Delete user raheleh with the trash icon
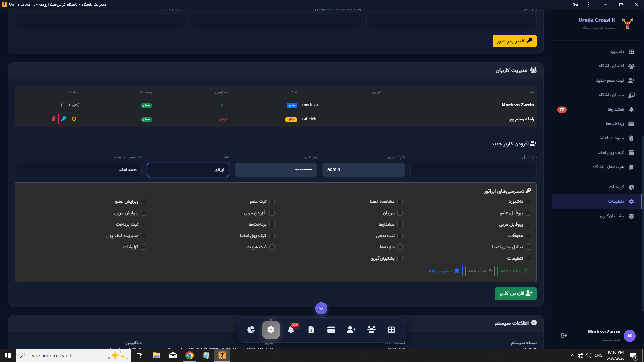Viewport: 644px width, 362px height. point(54,119)
